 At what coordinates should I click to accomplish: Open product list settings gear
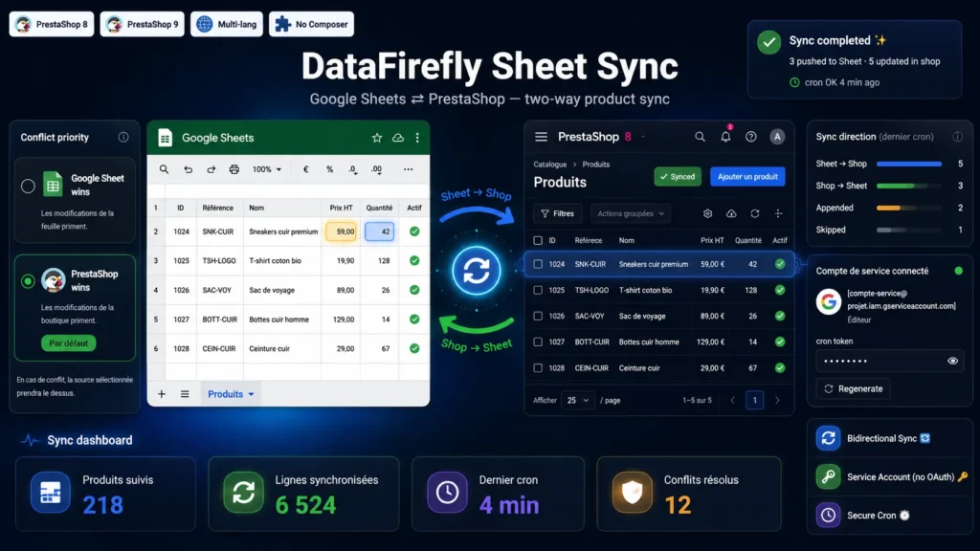pyautogui.click(x=707, y=213)
